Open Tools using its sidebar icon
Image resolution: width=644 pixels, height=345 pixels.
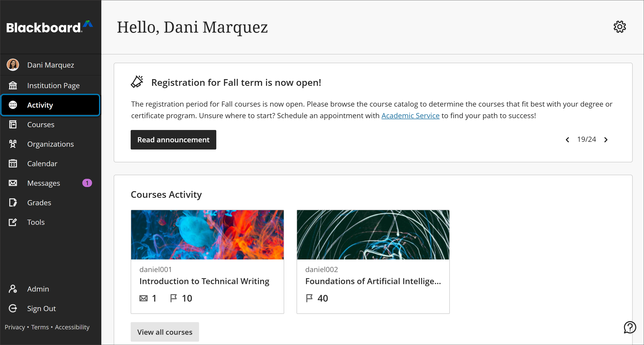point(13,222)
